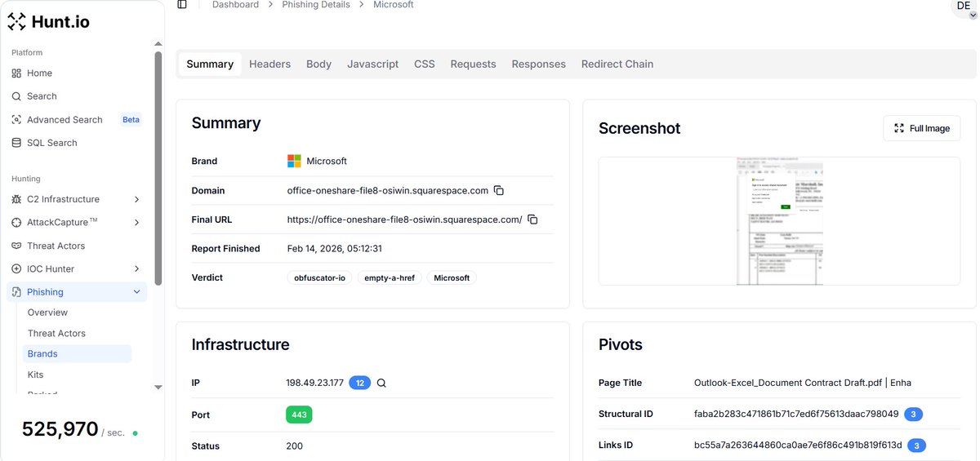Click the Home icon in sidebar

[16, 73]
